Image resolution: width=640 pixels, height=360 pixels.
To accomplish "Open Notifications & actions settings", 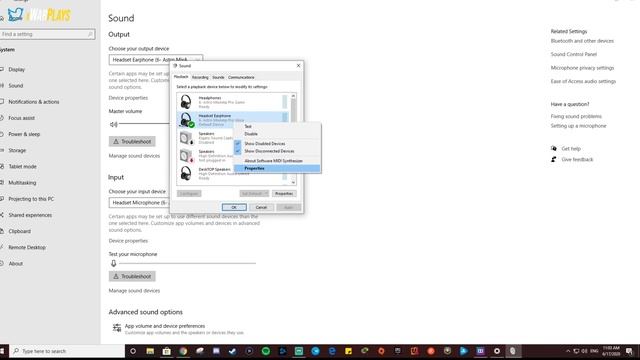I will (34, 102).
